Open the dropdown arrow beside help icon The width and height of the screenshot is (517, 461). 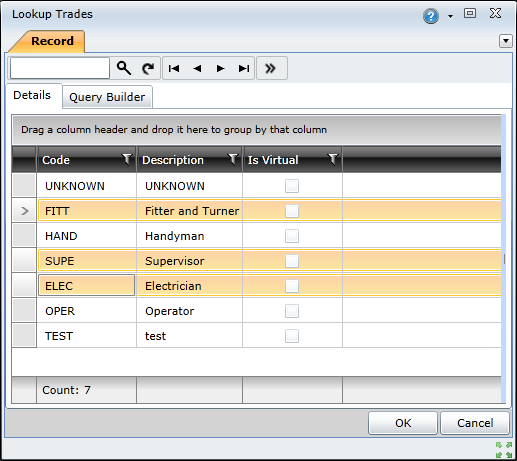450,16
